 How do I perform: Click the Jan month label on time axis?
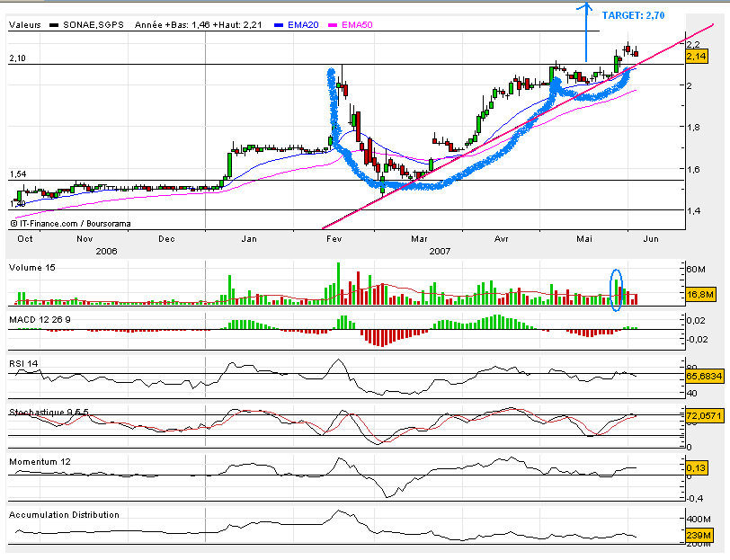pos(249,239)
